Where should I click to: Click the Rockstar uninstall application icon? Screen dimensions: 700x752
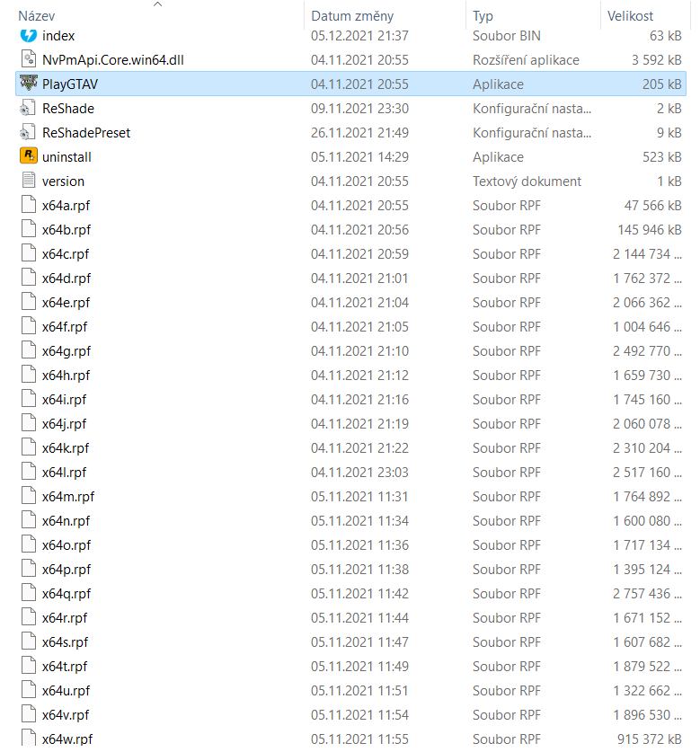29,156
